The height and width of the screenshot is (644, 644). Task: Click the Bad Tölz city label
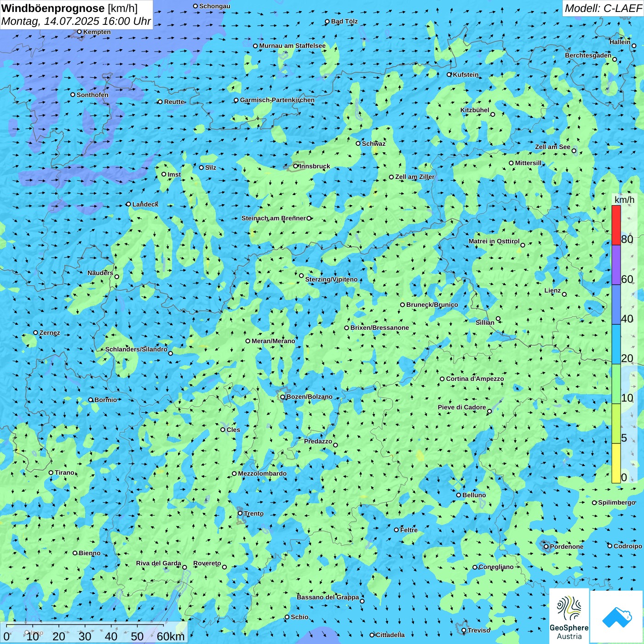(x=345, y=21)
